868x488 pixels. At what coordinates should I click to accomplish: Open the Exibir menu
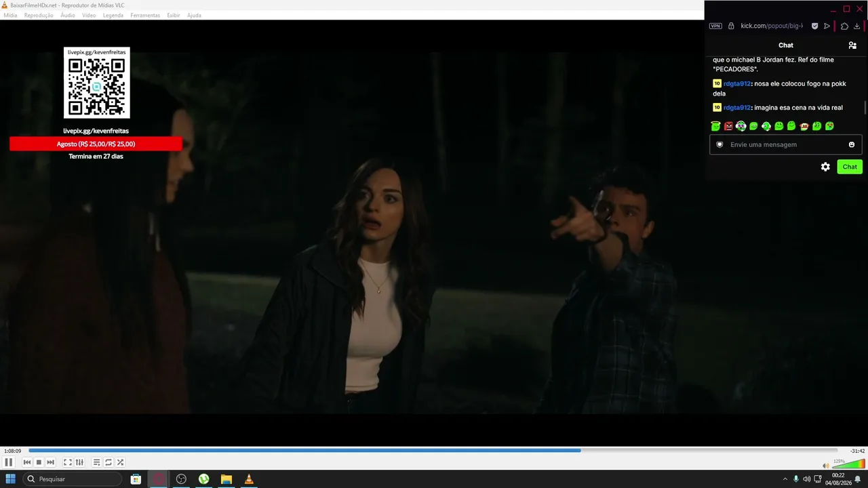pos(174,15)
